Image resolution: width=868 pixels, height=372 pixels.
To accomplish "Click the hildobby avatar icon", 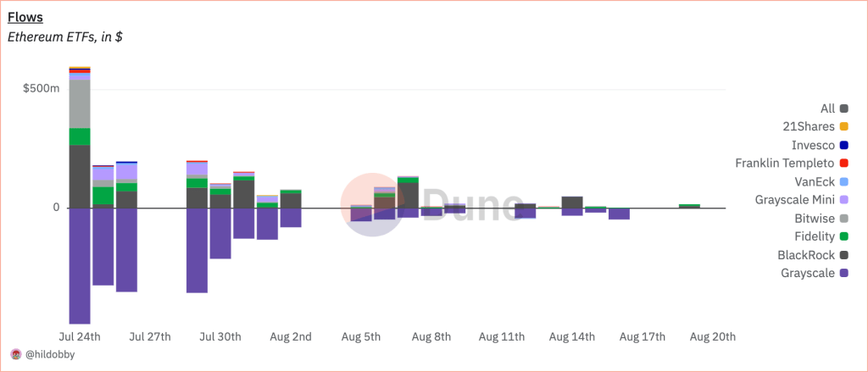I will click(16, 355).
